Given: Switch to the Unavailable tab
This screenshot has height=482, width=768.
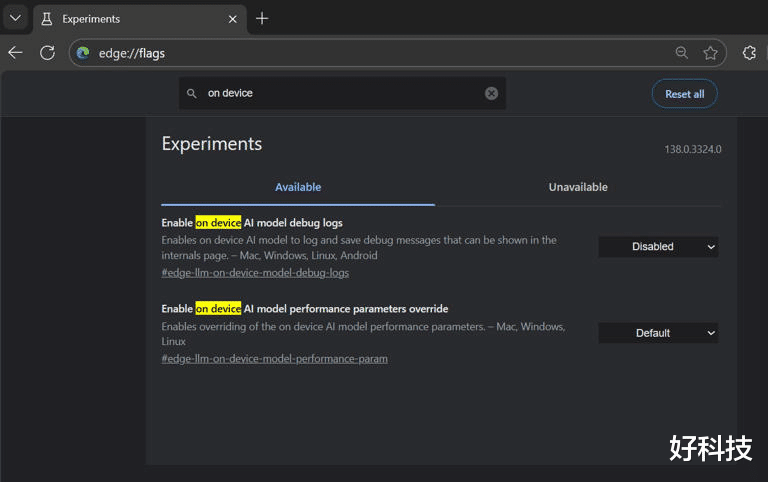Looking at the screenshot, I should pos(577,187).
